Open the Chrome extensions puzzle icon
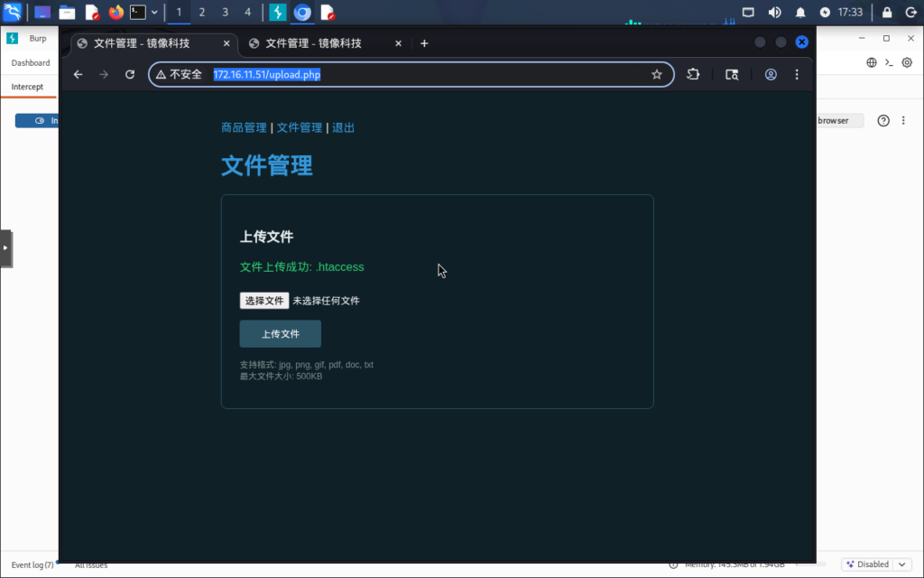 693,75
